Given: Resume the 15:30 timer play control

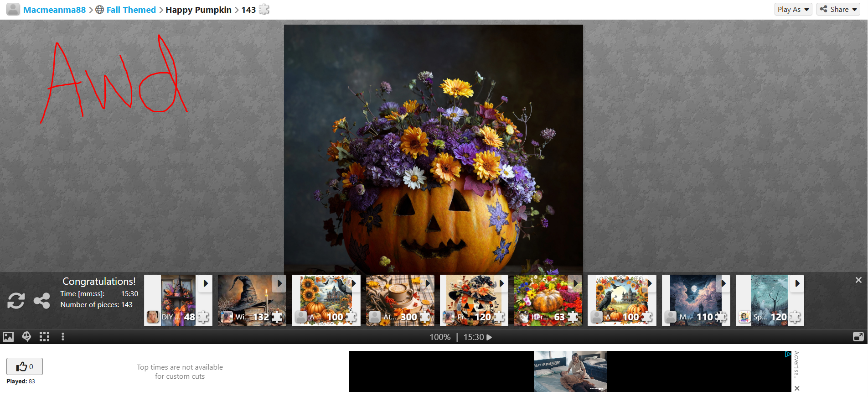Looking at the screenshot, I should click(x=489, y=337).
